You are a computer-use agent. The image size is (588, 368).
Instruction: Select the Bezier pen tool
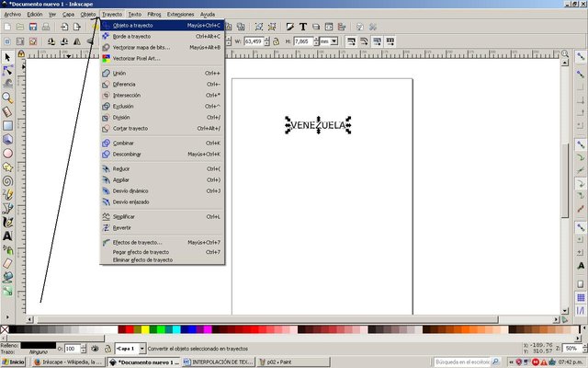(7, 209)
